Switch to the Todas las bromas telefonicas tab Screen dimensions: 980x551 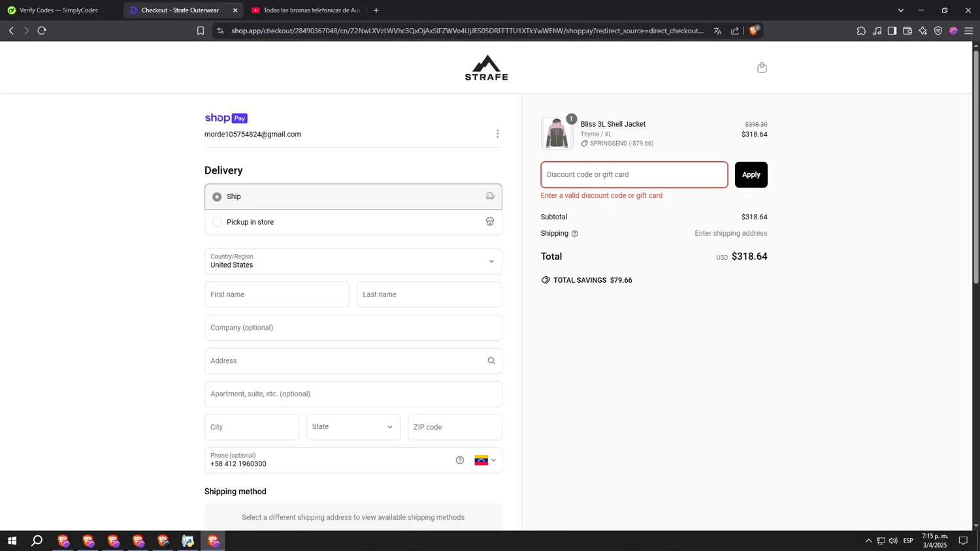pos(305,10)
